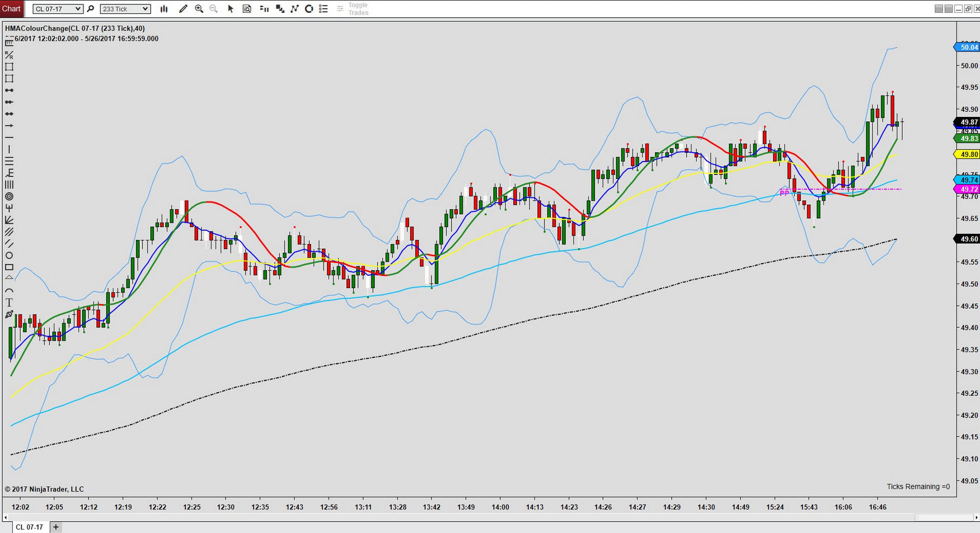Add a new tab with plus button
This screenshot has width=980, height=533.
click(55, 527)
